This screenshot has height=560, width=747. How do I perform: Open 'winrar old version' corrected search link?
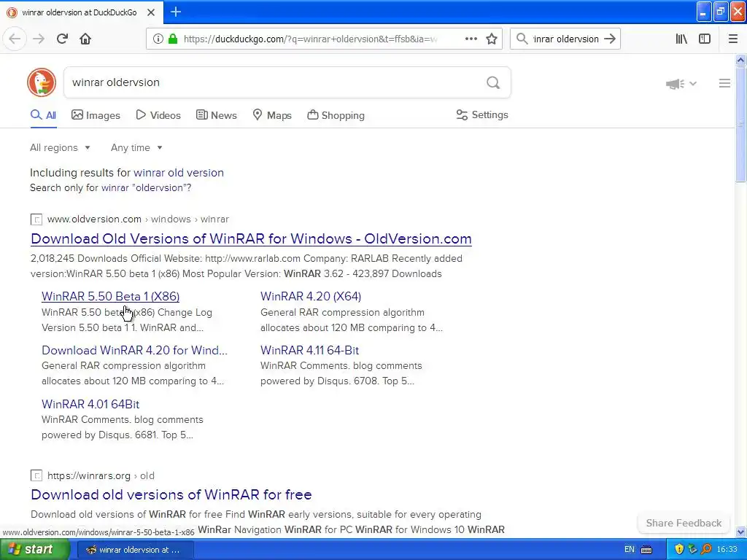[x=179, y=173]
